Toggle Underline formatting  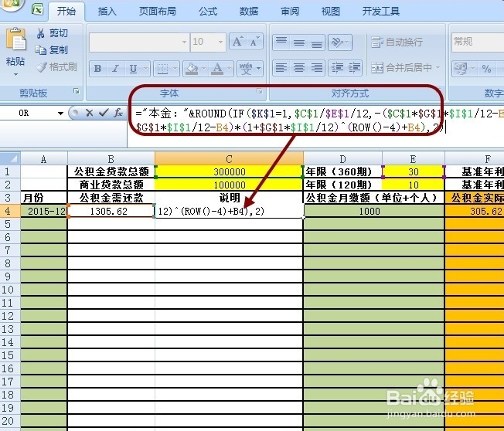tap(133, 69)
